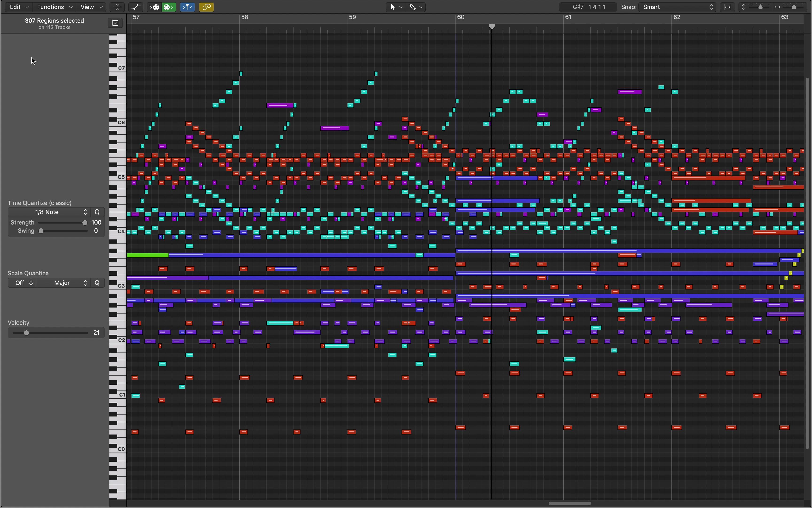Open the Snap mode dropdown
This screenshot has width=812, height=508.
(678, 7)
